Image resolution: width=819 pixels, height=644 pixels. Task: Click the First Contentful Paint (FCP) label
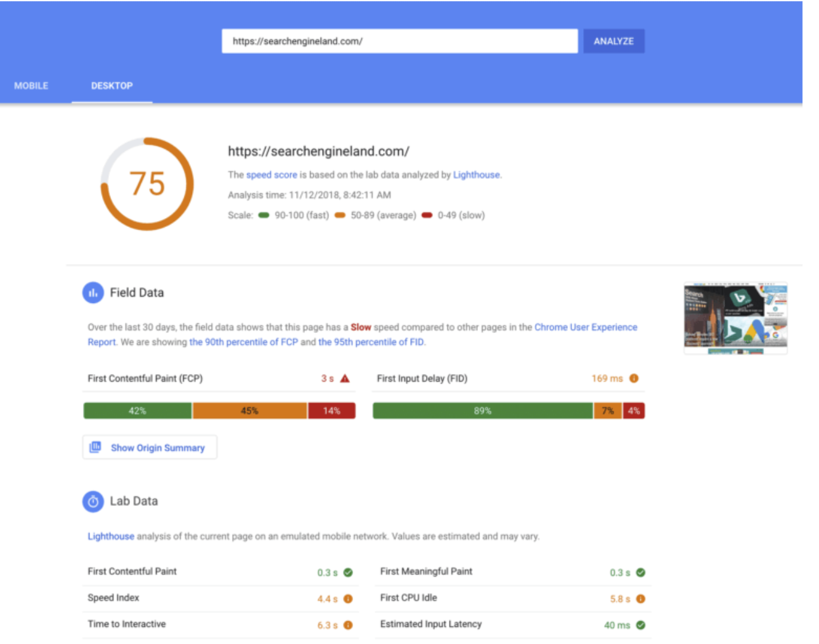point(145,378)
